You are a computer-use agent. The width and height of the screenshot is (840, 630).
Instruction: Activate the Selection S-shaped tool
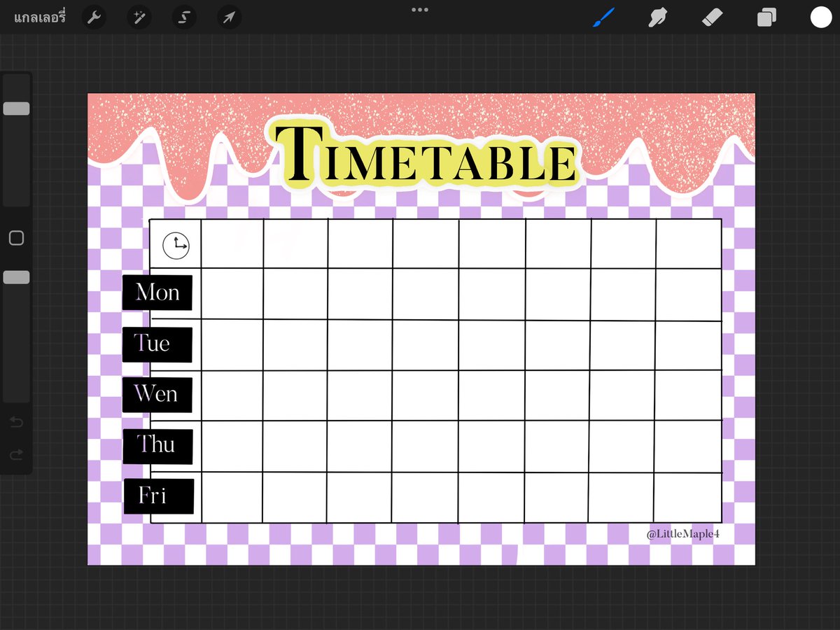tap(184, 17)
